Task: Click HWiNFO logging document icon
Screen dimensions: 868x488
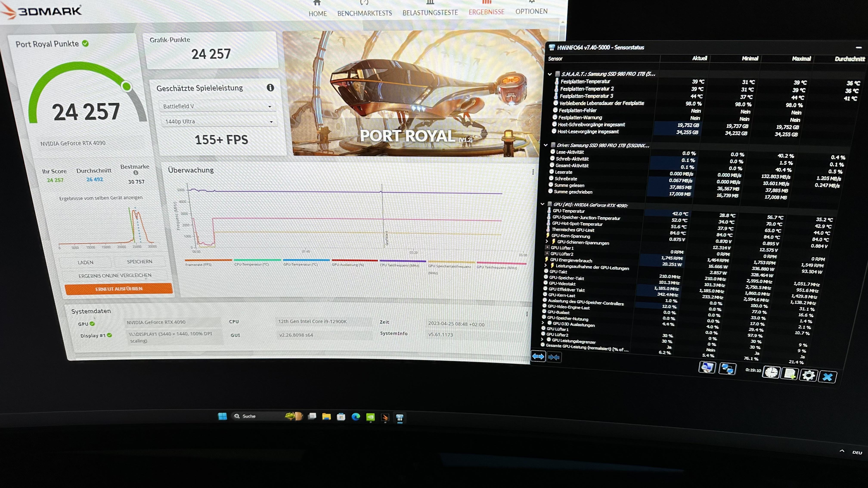Action: tap(790, 374)
